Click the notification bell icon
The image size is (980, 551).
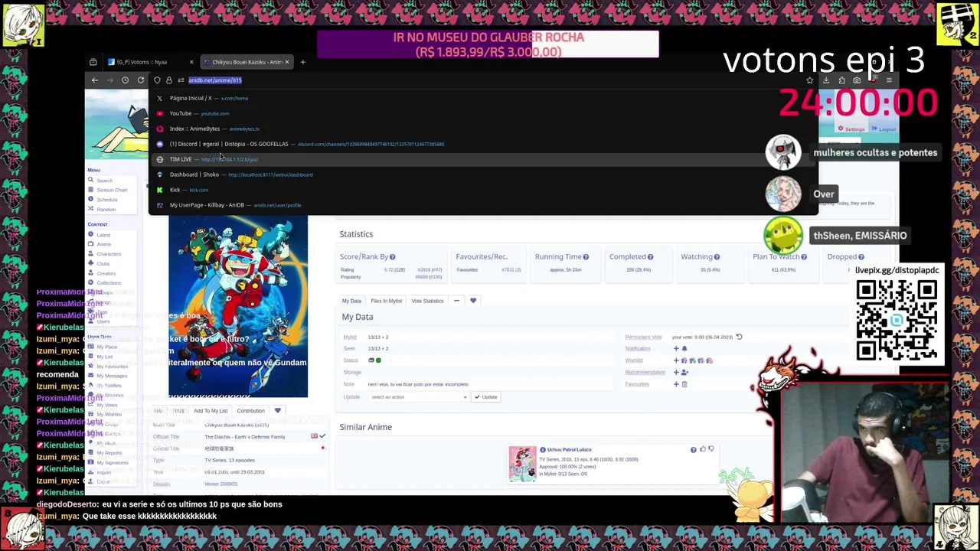pos(684,349)
